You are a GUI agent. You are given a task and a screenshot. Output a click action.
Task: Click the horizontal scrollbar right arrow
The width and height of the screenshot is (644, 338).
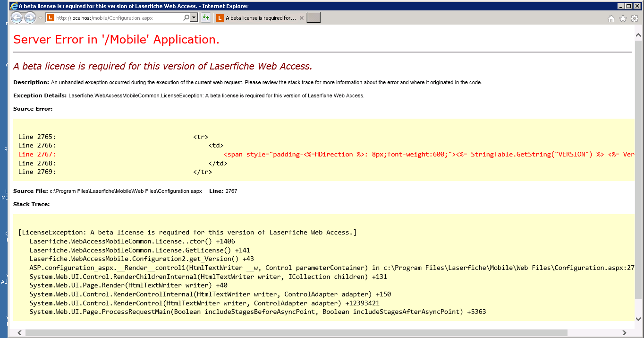[x=625, y=333]
